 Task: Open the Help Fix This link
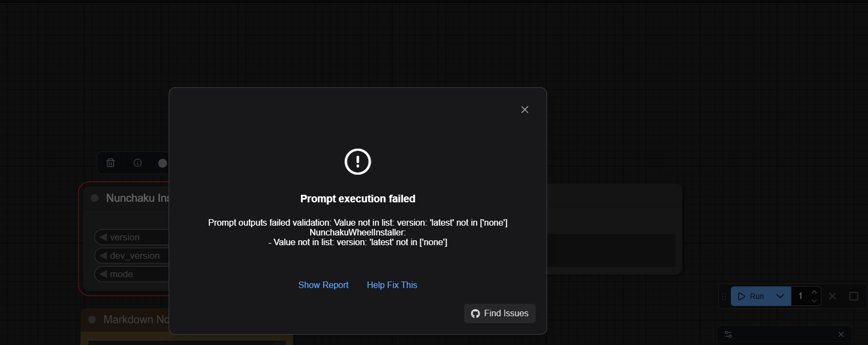[392, 285]
